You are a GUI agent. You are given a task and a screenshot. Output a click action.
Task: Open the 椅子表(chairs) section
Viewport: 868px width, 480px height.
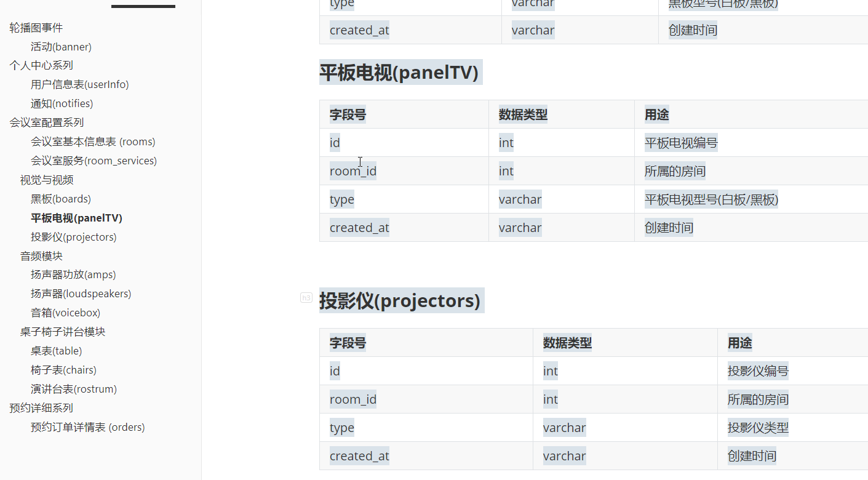[65, 369]
